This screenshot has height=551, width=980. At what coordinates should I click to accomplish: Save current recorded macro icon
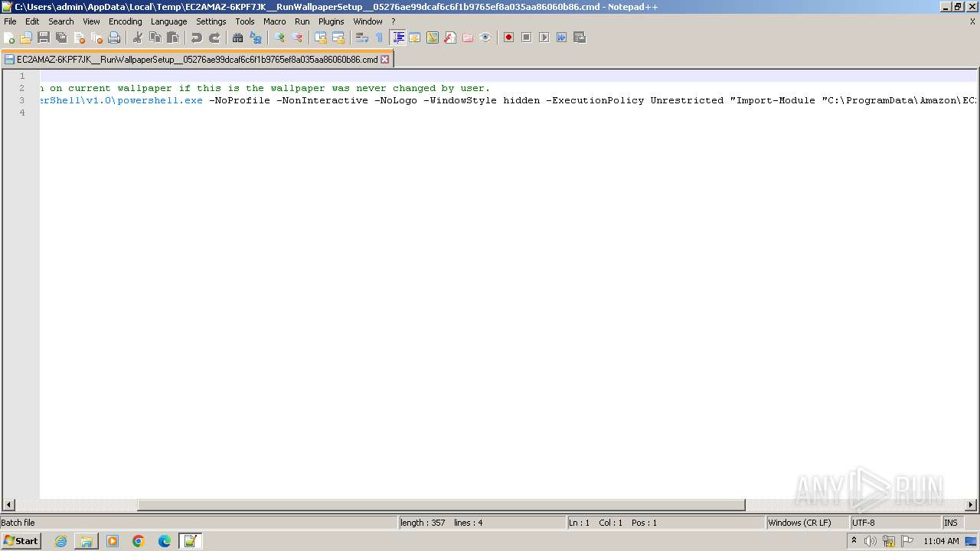(x=580, y=37)
